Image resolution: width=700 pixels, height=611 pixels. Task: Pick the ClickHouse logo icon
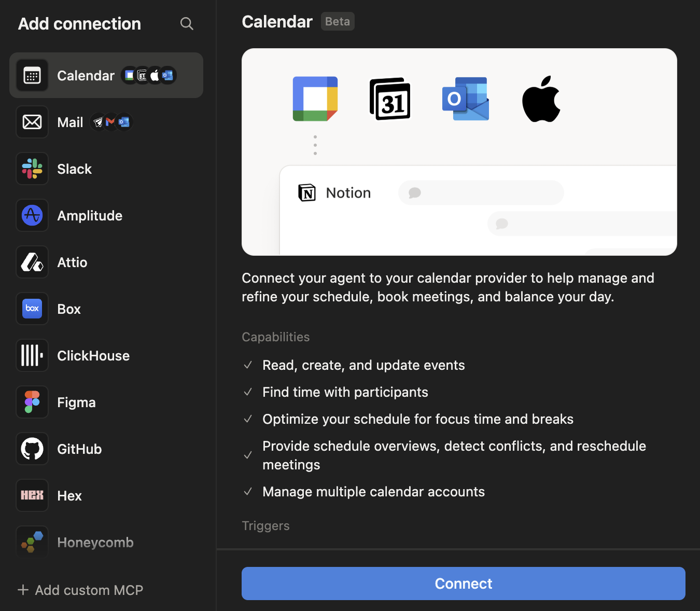coord(32,355)
